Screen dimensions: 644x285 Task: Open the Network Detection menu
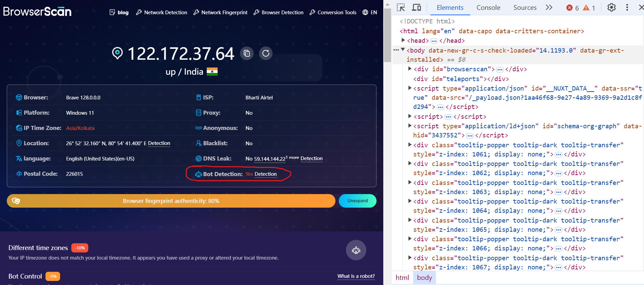coord(162,12)
